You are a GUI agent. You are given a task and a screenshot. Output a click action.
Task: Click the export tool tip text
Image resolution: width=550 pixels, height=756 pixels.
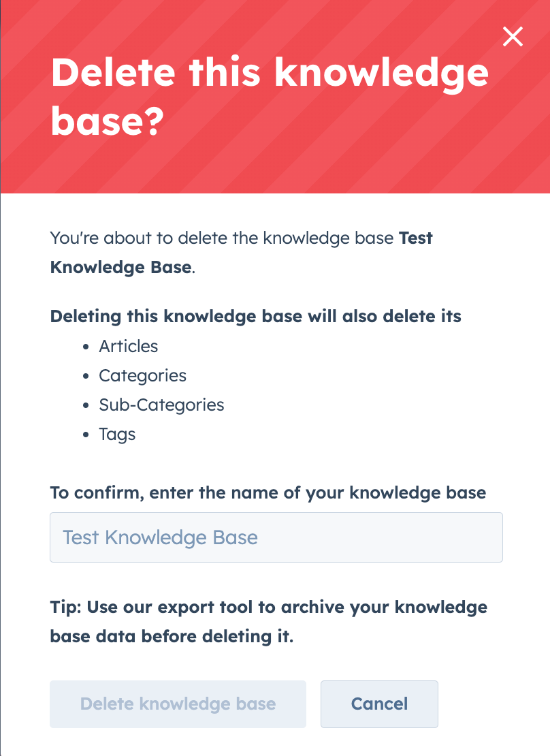point(268,621)
